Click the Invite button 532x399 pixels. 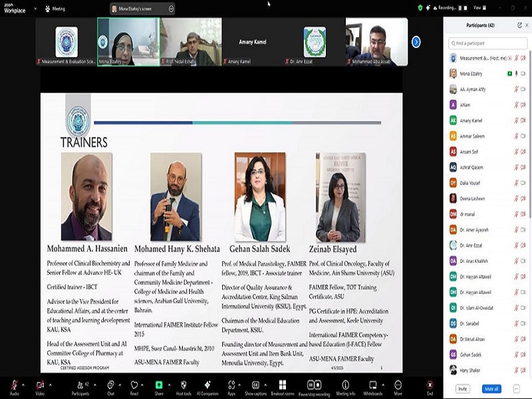462,389
